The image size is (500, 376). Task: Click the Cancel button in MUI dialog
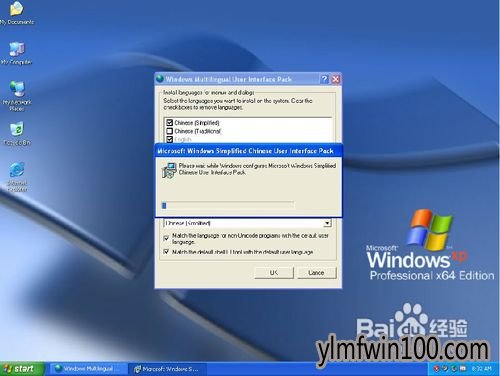click(x=316, y=273)
